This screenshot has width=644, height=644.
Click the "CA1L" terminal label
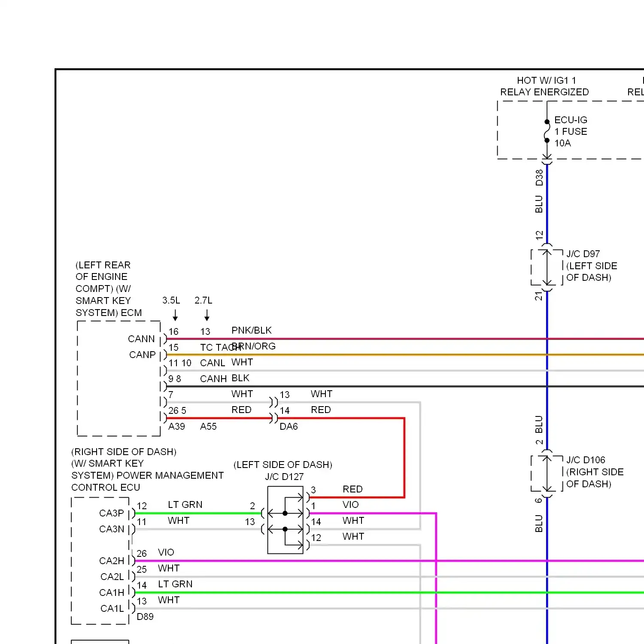112,608
